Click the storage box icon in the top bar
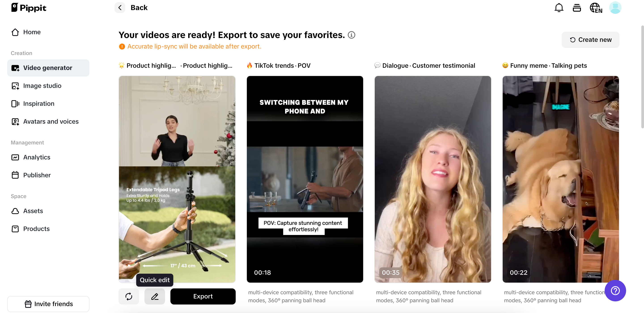The image size is (644, 313). point(577,8)
